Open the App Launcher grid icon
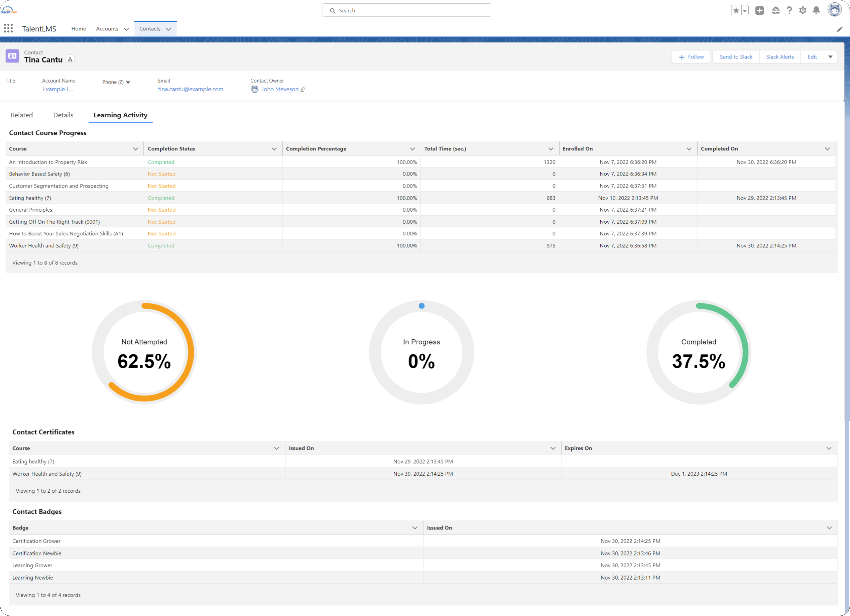The image size is (850, 616). tap(8, 28)
